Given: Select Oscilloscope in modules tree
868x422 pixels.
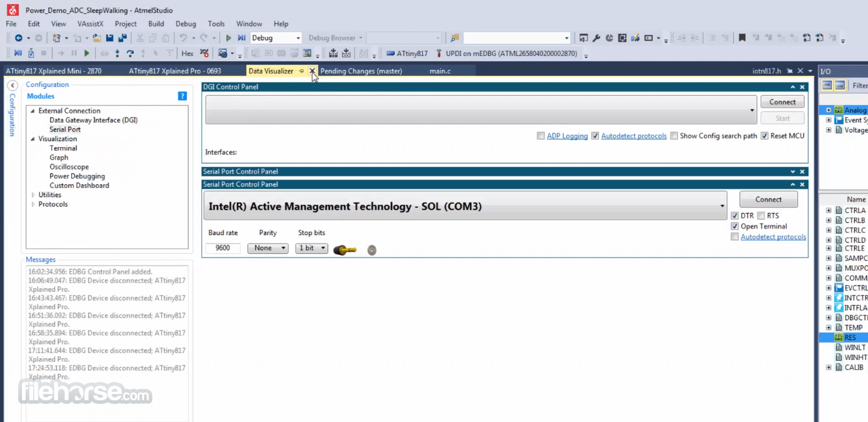Looking at the screenshot, I should pos(69,167).
